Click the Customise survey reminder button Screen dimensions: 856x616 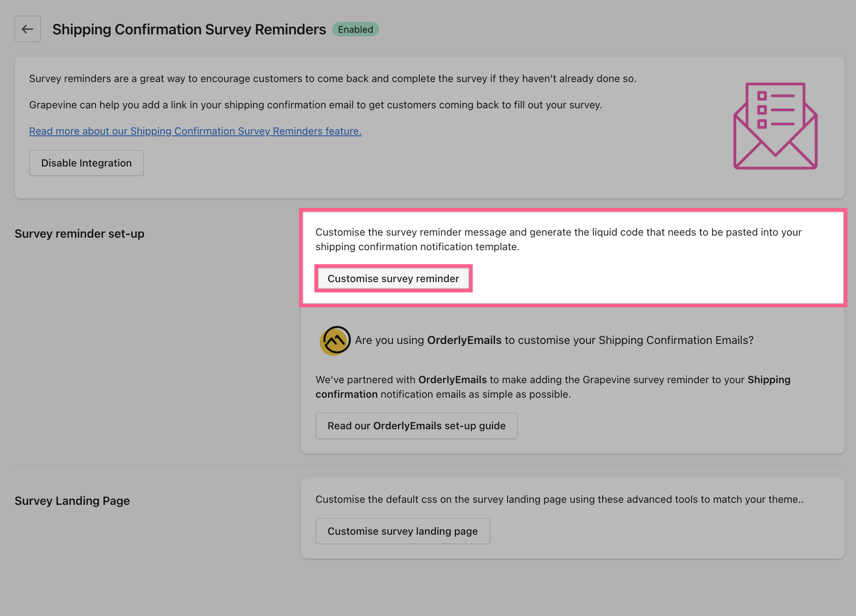pyautogui.click(x=393, y=278)
